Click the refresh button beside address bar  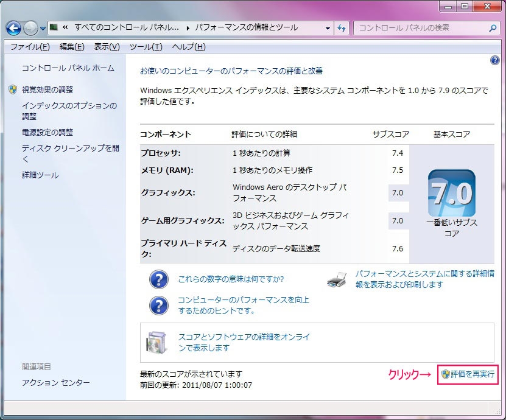pos(342,28)
